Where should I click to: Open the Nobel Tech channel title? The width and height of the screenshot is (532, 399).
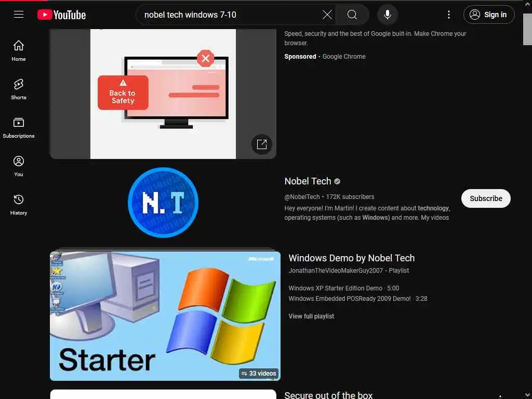click(x=308, y=181)
